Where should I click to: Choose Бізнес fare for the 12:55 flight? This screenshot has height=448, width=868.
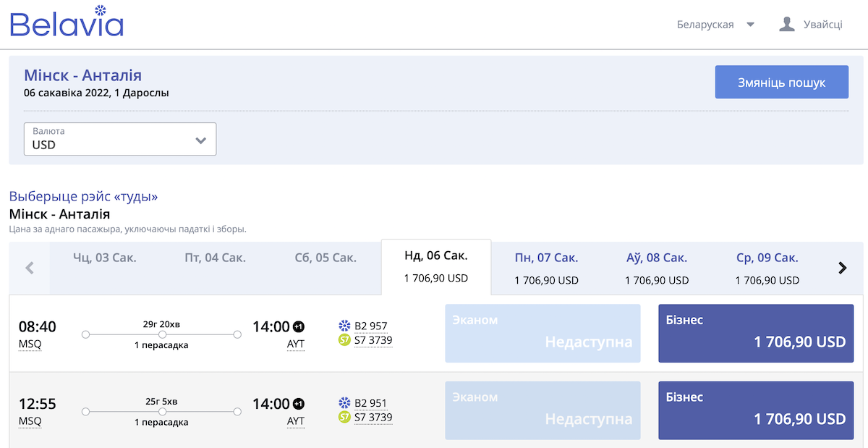coord(756,410)
